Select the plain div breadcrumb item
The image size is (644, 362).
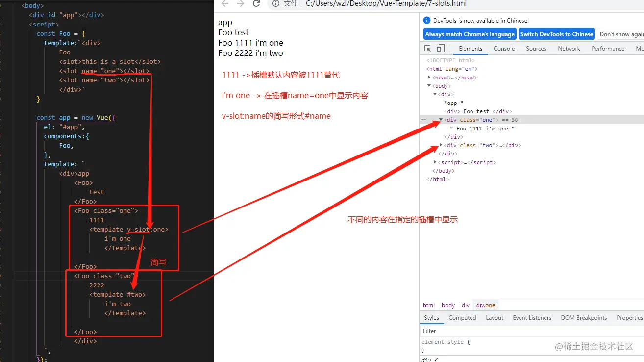(x=466, y=305)
